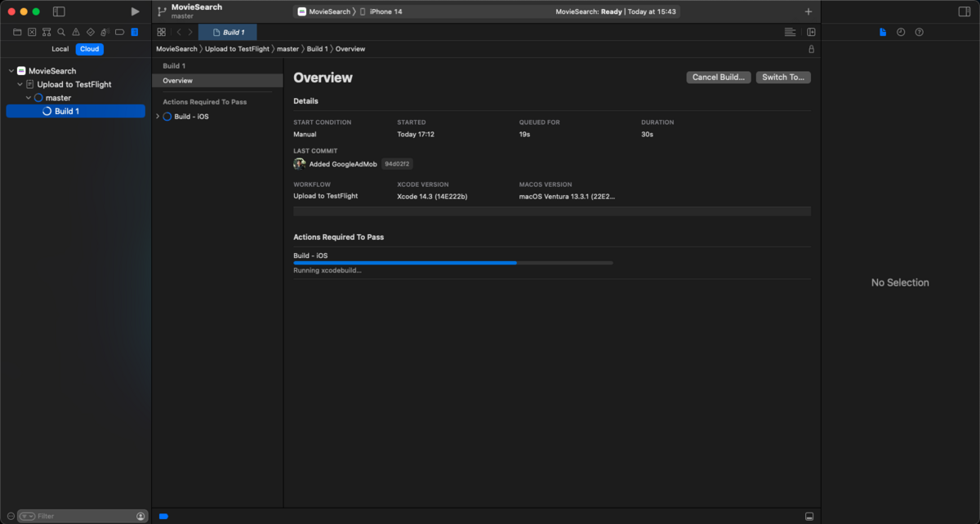This screenshot has height=524, width=980.
Task: Click the source control branch icon
Action: tap(162, 11)
